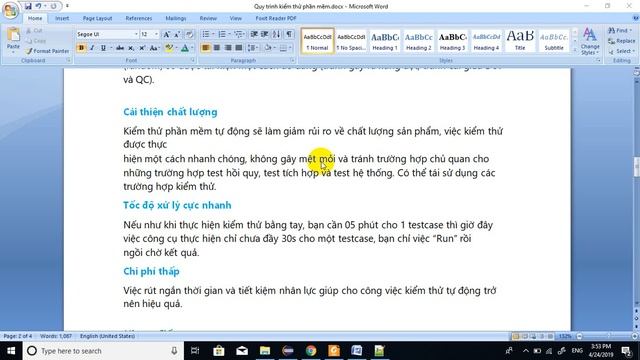Open the font name Segoe UI dropdown
This screenshot has width=640, height=360.
tap(136, 35)
